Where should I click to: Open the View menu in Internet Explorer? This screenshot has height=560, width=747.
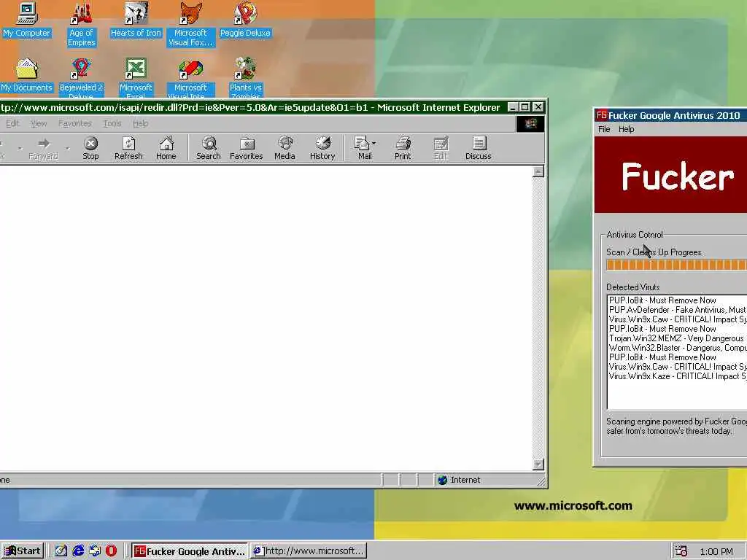(x=39, y=123)
